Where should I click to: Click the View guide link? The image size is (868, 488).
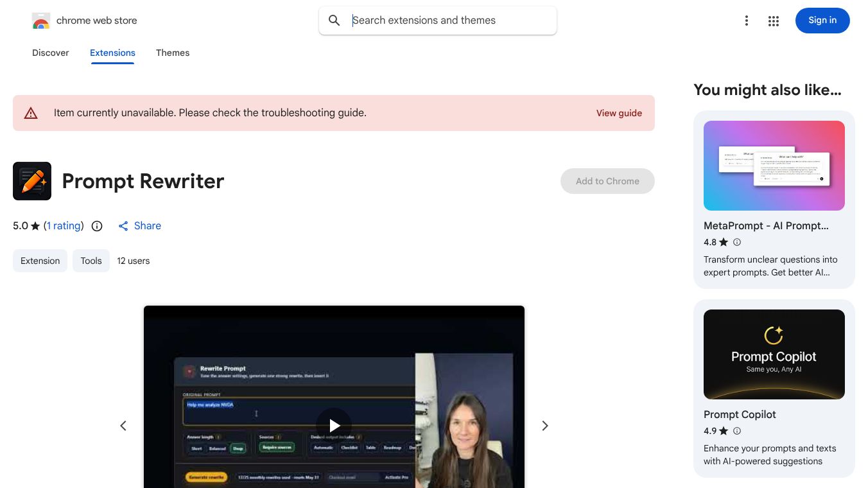[619, 113]
